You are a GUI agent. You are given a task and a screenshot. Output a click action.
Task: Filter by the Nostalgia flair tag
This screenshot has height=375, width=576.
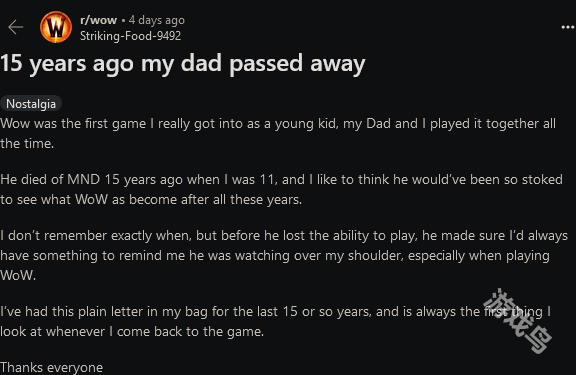pyautogui.click(x=31, y=104)
